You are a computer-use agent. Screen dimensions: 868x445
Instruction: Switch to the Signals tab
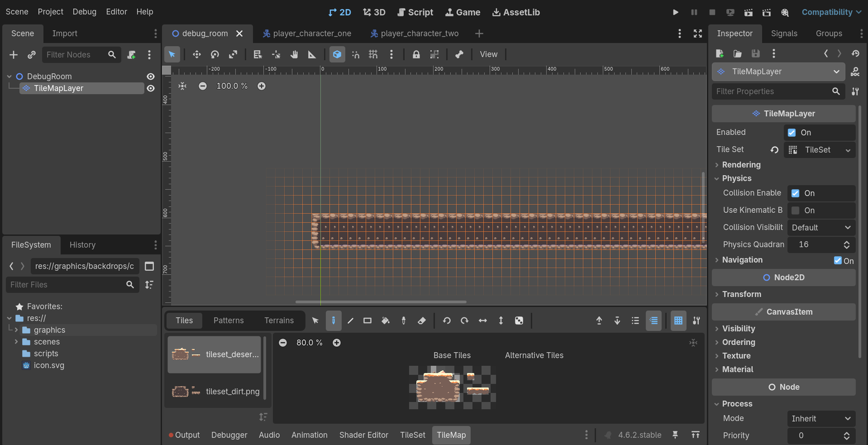[784, 34]
